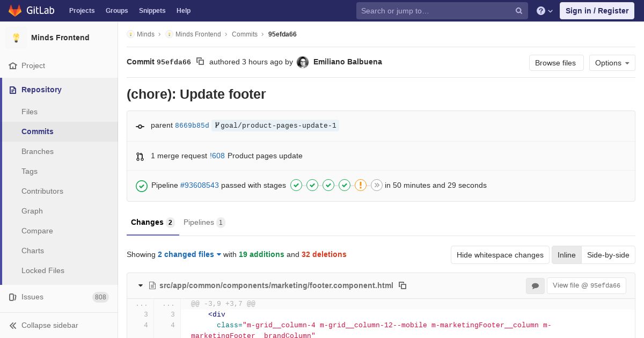The image size is (644, 338).
Task: Click the Minds Frontend lightbulb avatar
Action: click(x=16, y=38)
